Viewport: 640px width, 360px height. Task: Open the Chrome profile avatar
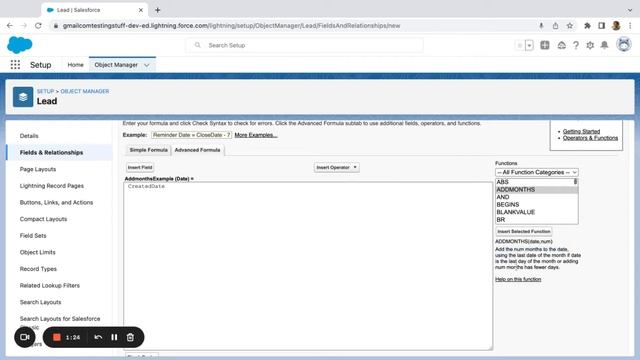(x=616, y=26)
